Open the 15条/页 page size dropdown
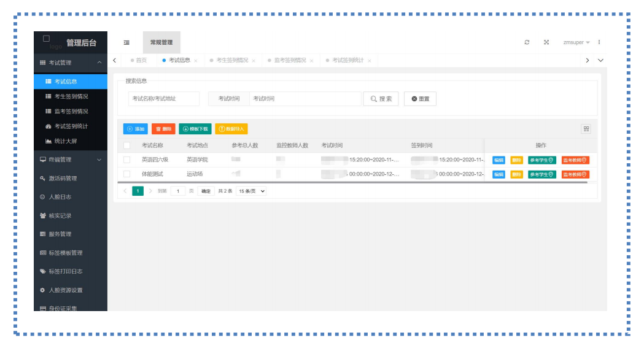This screenshot has height=343, width=644. pos(251,191)
